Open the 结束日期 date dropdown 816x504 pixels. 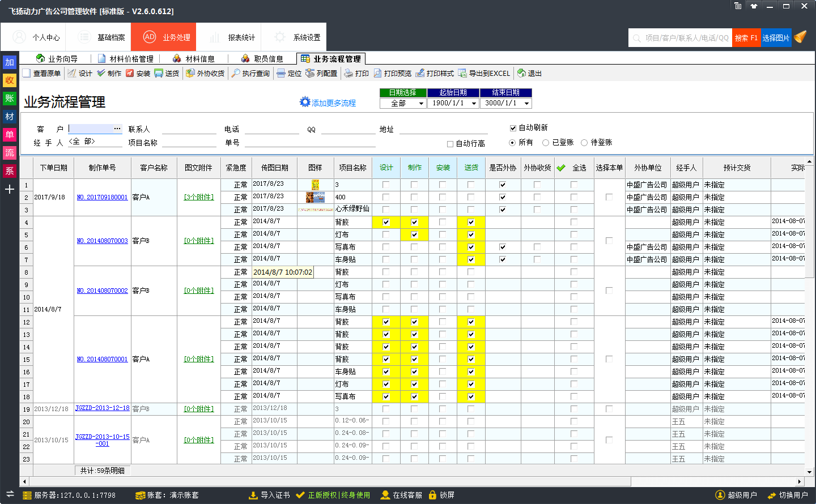pos(526,104)
